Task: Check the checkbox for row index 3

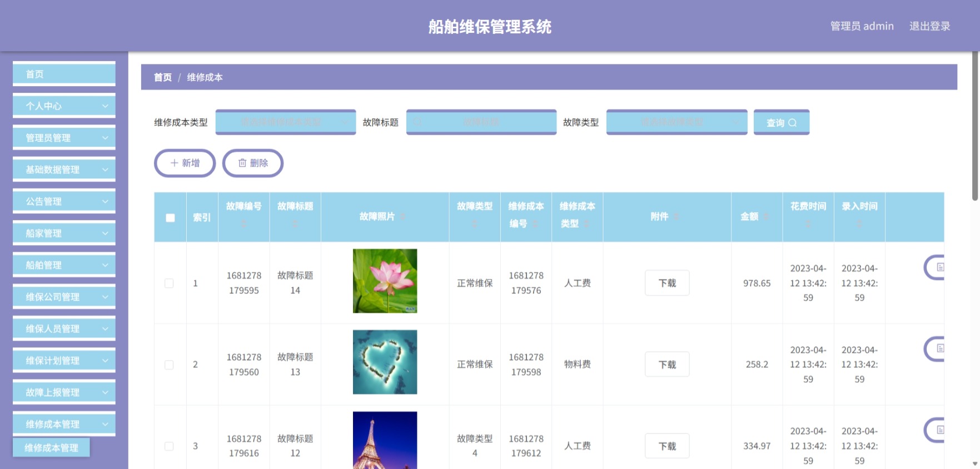Action: point(169,446)
